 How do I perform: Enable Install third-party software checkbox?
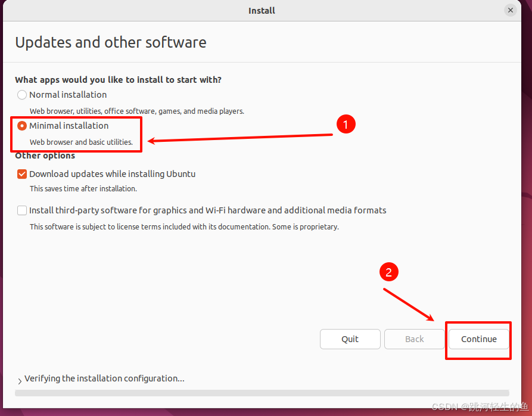pyautogui.click(x=22, y=210)
